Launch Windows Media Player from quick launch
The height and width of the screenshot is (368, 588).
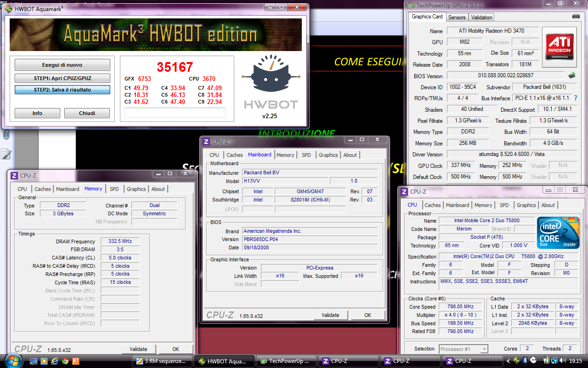click(x=45, y=361)
